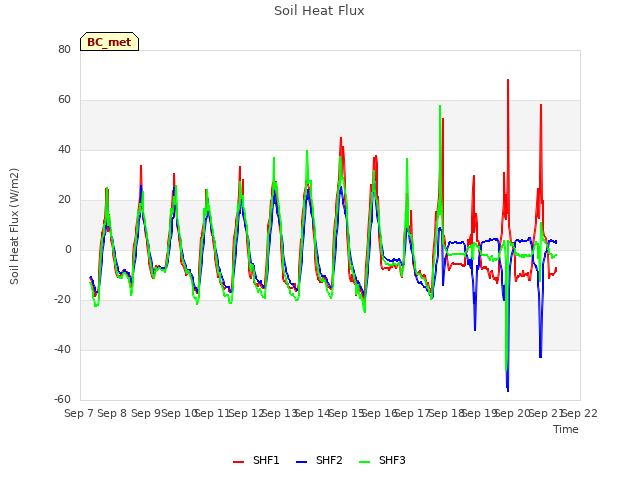This screenshot has width=640, height=480.
Task: Click the -20 y-axis label
Action: pyautogui.click(x=62, y=300)
